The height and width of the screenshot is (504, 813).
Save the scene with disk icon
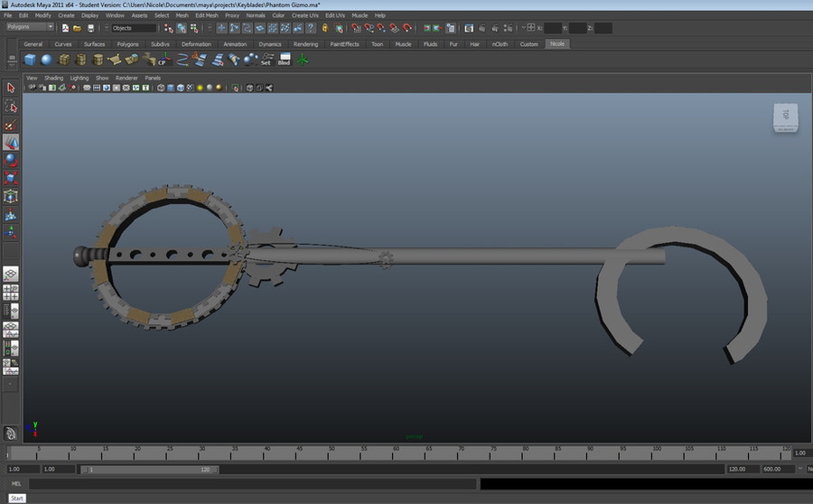[90, 28]
